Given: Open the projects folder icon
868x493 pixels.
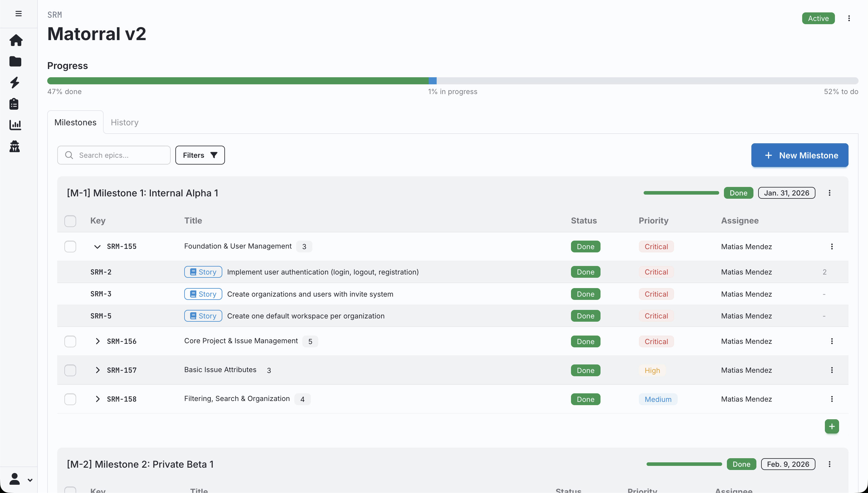Looking at the screenshot, I should pos(15,62).
